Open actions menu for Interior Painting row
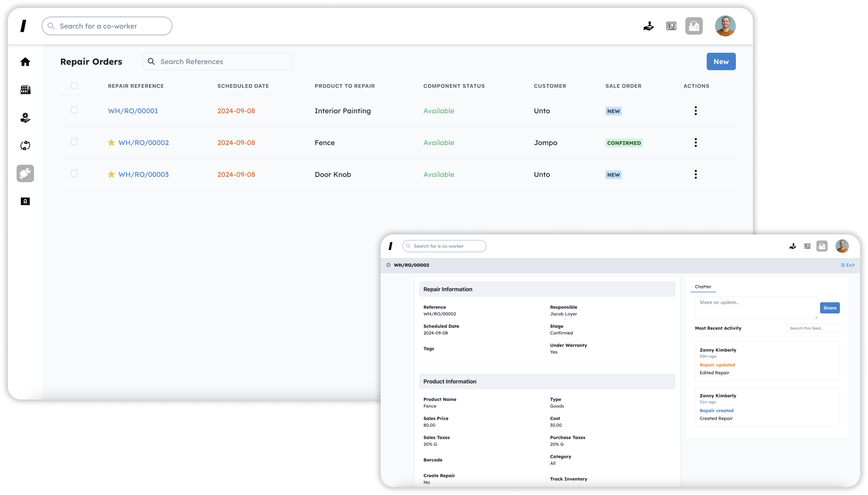Viewport: 868px width, 495px height. click(x=695, y=111)
